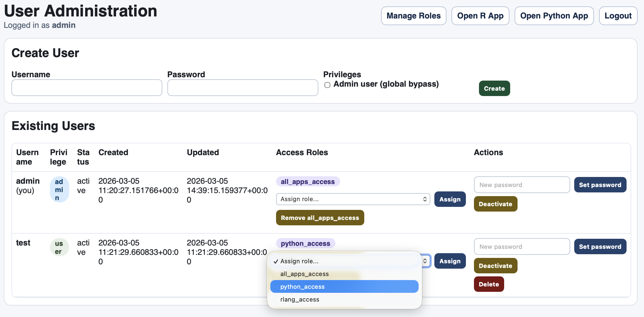This screenshot has height=317, width=644.
Task: Click the Create button to add user
Action: pyautogui.click(x=494, y=88)
